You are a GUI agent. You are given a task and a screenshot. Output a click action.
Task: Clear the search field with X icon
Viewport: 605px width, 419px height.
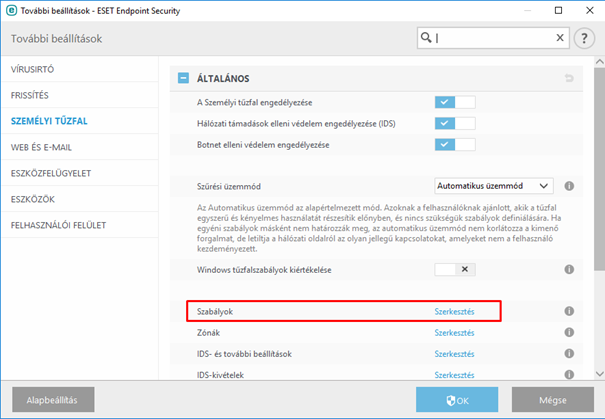(x=560, y=38)
